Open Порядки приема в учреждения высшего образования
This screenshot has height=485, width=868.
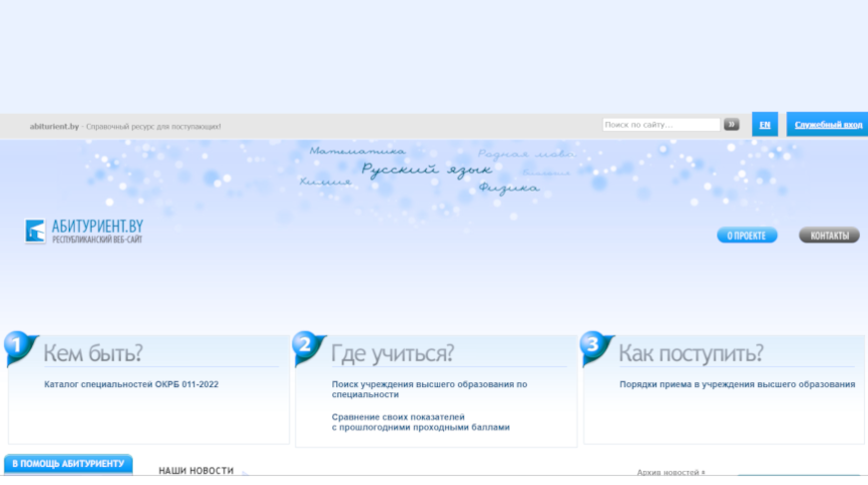coord(736,384)
